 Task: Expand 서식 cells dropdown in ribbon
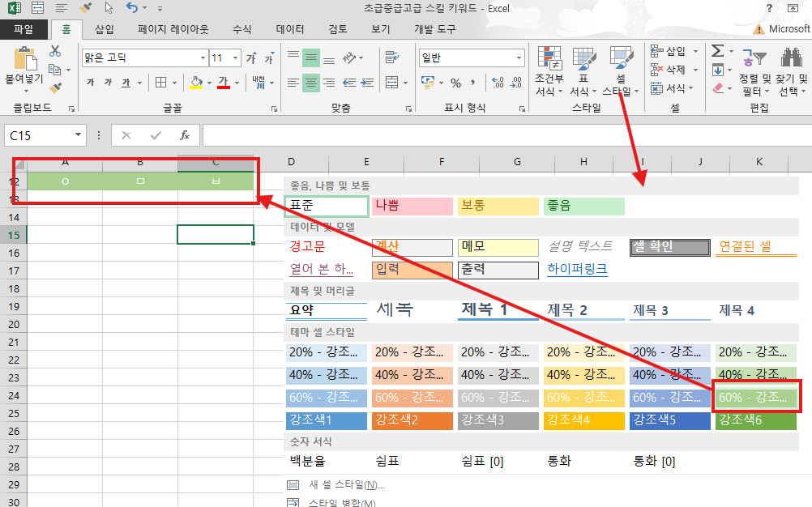691,88
